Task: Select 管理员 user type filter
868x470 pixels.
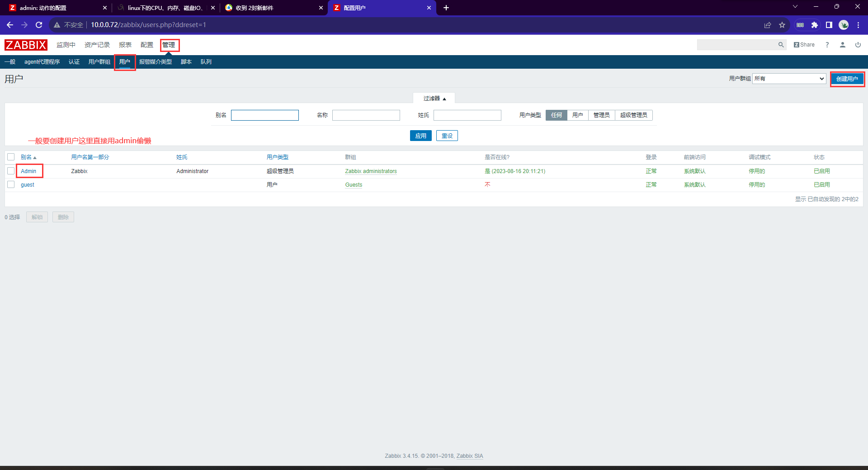Action: tap(602, 115)
